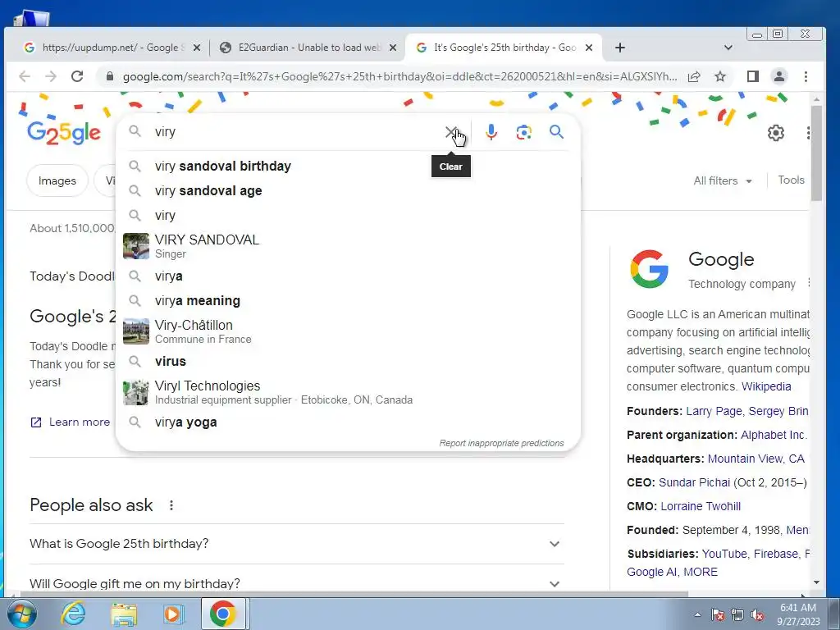Open Tools button
840x630 pixels.
(x=792, y=180)
